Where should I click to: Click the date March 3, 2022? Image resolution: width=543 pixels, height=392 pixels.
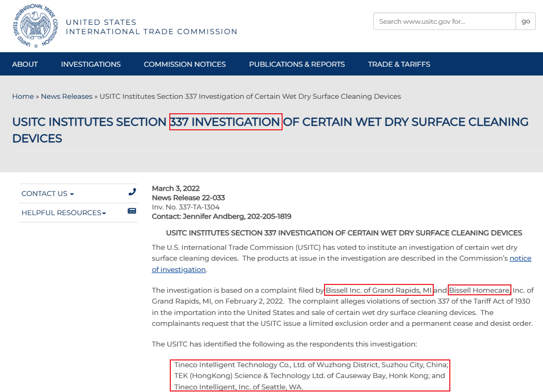pos(175,189)
